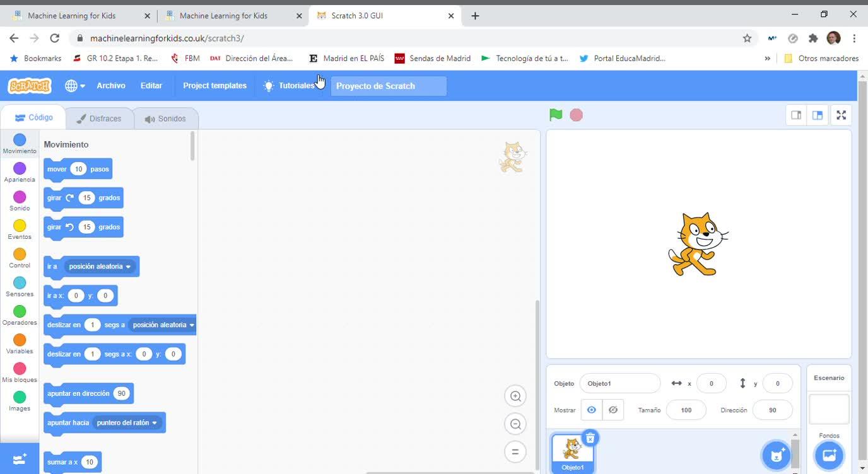
Task: Switch to the Sonidos tab
Action: pyautogui.click(x=165, y=118)
